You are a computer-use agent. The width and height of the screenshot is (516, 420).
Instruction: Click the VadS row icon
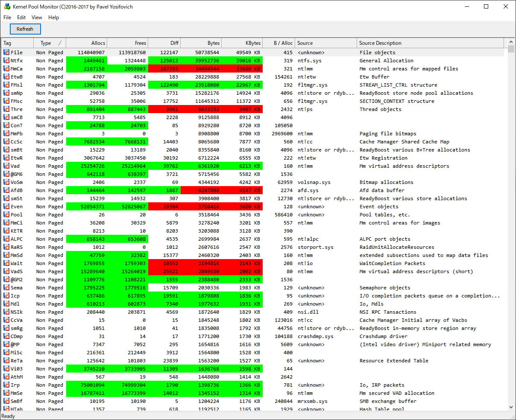click(x=6, y=271)
